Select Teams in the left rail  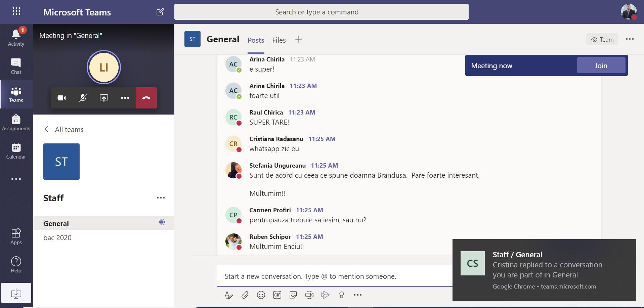[16, 94]
